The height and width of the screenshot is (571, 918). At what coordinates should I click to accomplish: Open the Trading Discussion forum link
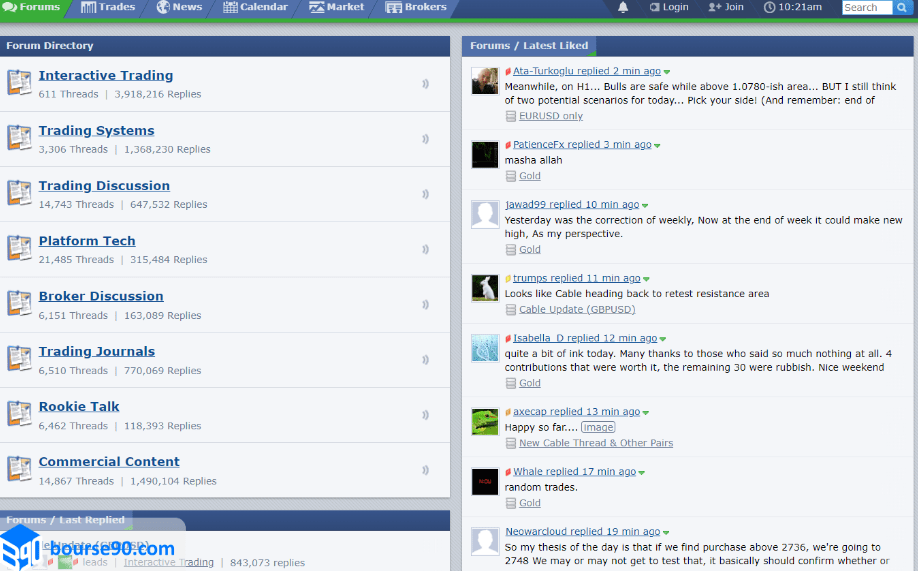[104, 186]
